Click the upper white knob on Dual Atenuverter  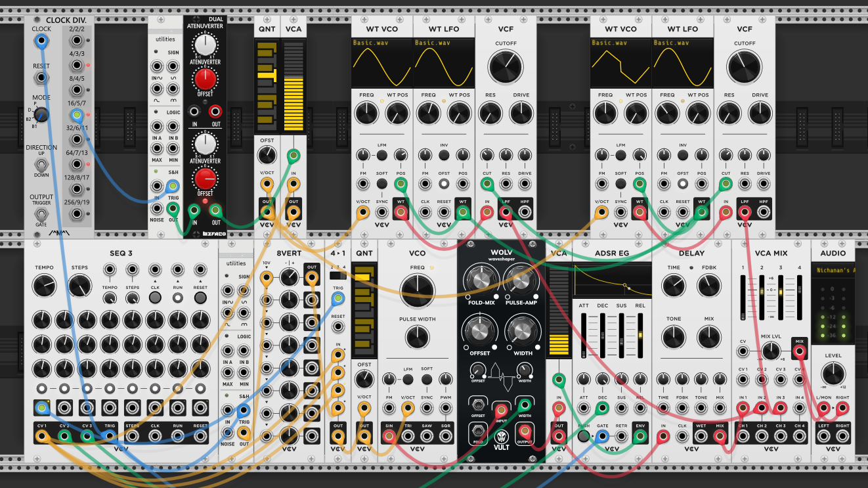[206, 45]
